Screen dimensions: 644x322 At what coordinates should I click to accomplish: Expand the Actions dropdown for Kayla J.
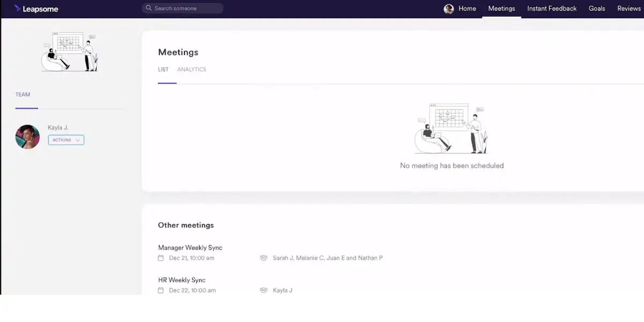[x=66, y=140]
